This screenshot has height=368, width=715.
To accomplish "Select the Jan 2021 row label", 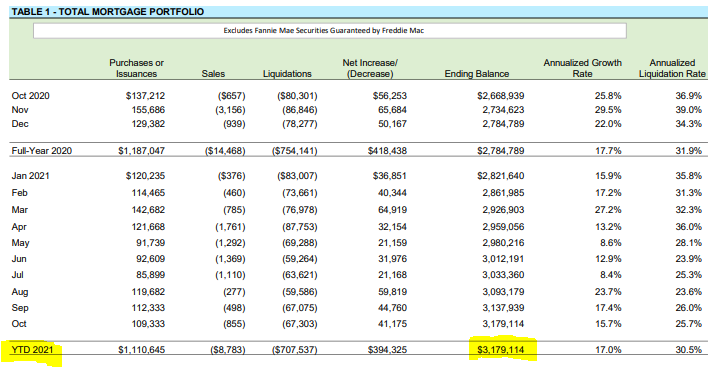I will (x=31, y=176).
